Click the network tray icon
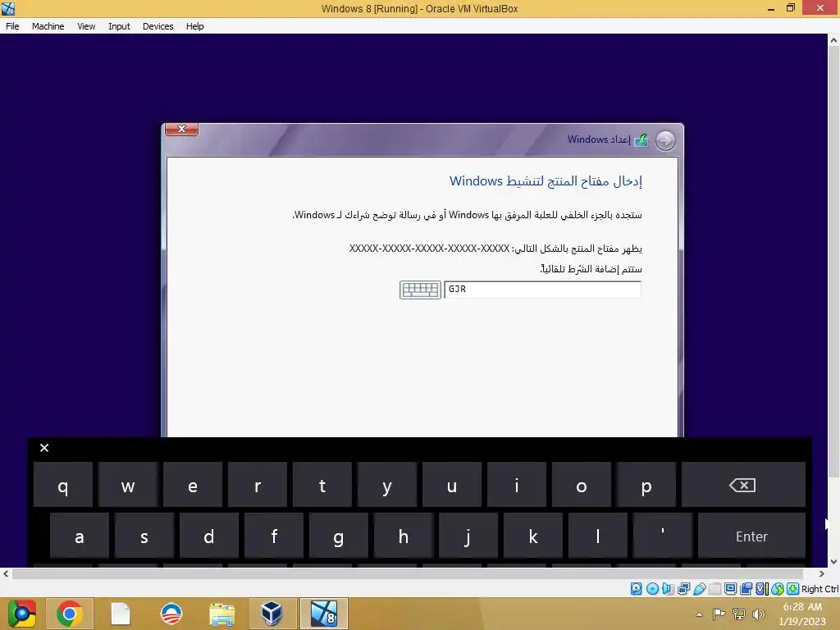This screenshot has width=840, height=630. [739, 614]
